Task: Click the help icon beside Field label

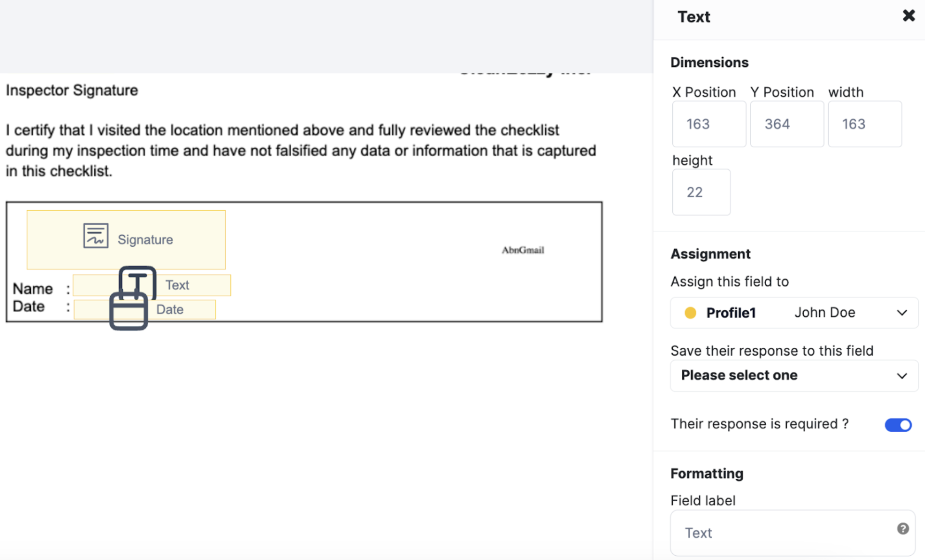Action: pos(903,528)
